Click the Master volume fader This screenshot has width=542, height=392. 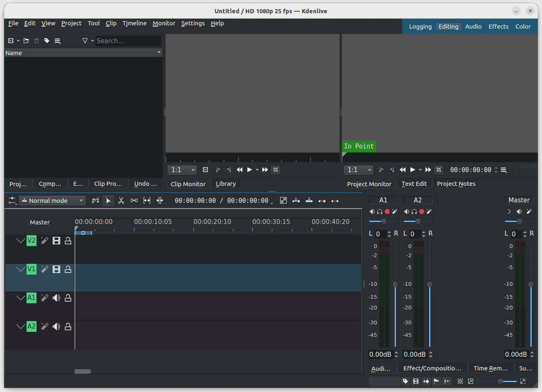coord(531,285)
